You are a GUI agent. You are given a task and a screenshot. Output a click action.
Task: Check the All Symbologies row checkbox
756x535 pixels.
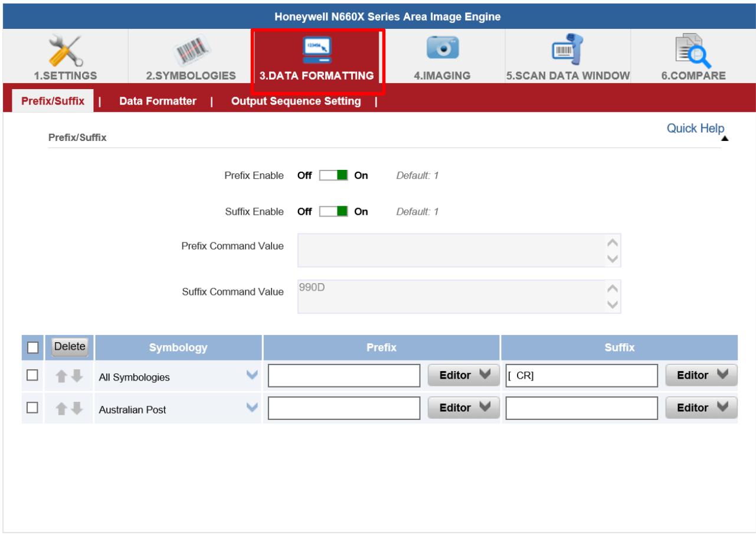[32, 376]
